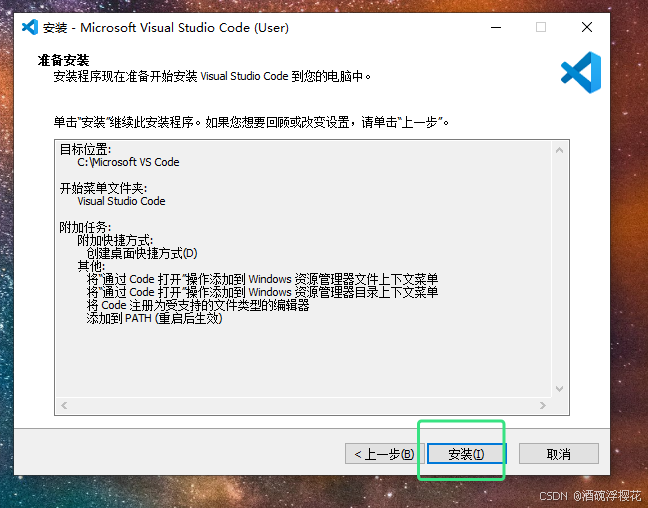Select the 'C:\Microsoft VS Code' path text
Screen dimensions: 648x508
click(128, 162)
